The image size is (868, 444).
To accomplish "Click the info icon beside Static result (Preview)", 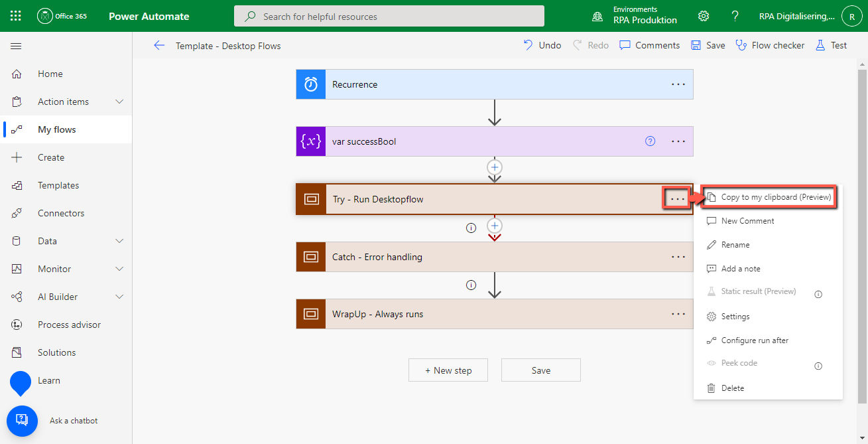I will [818, 294].
